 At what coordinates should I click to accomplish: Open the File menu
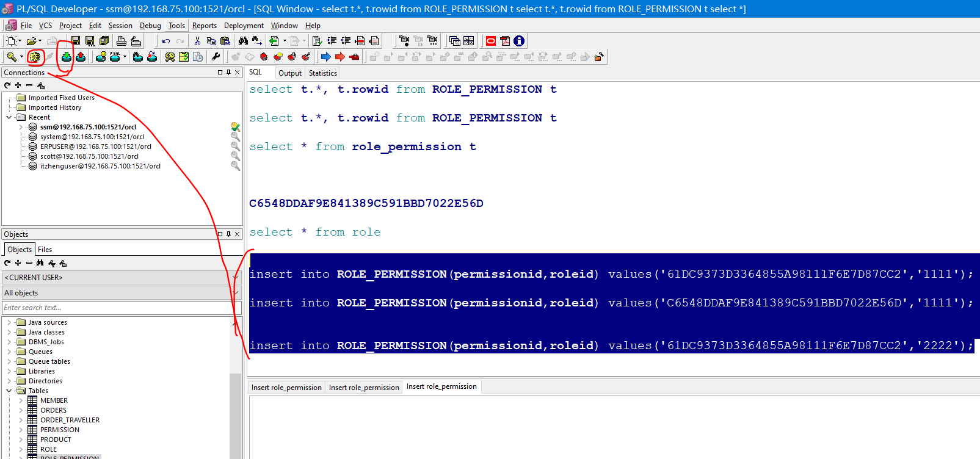pos(26,26)
